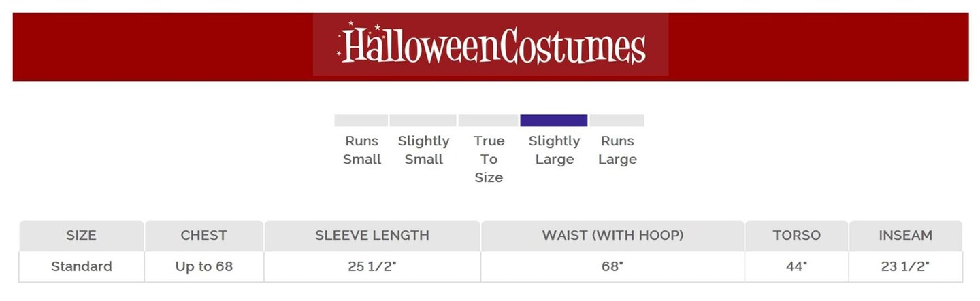
Task: Select the Runs Large fit segment
Action: click(617, 120)
